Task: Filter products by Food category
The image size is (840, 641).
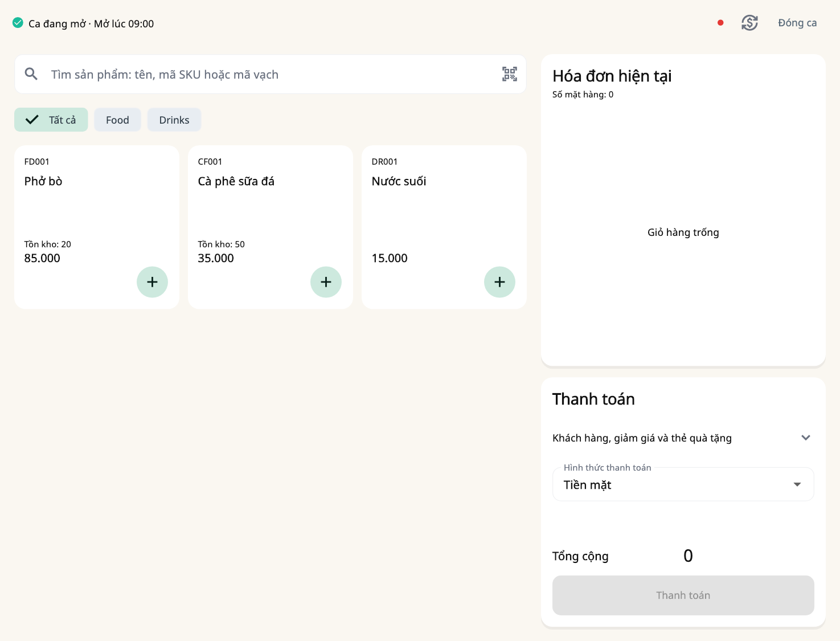Action: tap(117, 120)
